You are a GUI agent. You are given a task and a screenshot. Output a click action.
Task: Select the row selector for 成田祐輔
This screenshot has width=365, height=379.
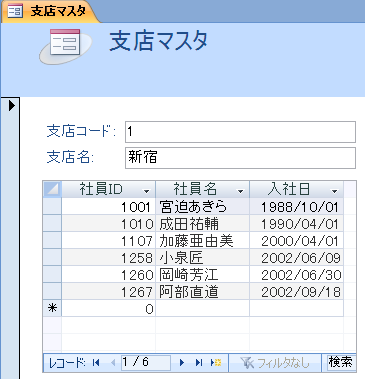coord(52,224)
